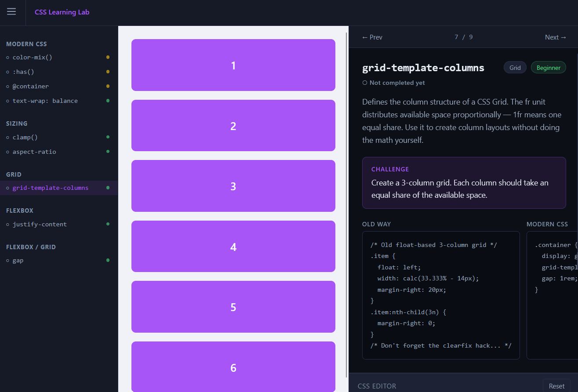This screenshot has height=392, width=578.
Task: Click preview box number 3
Action: [x=233, y=186]
